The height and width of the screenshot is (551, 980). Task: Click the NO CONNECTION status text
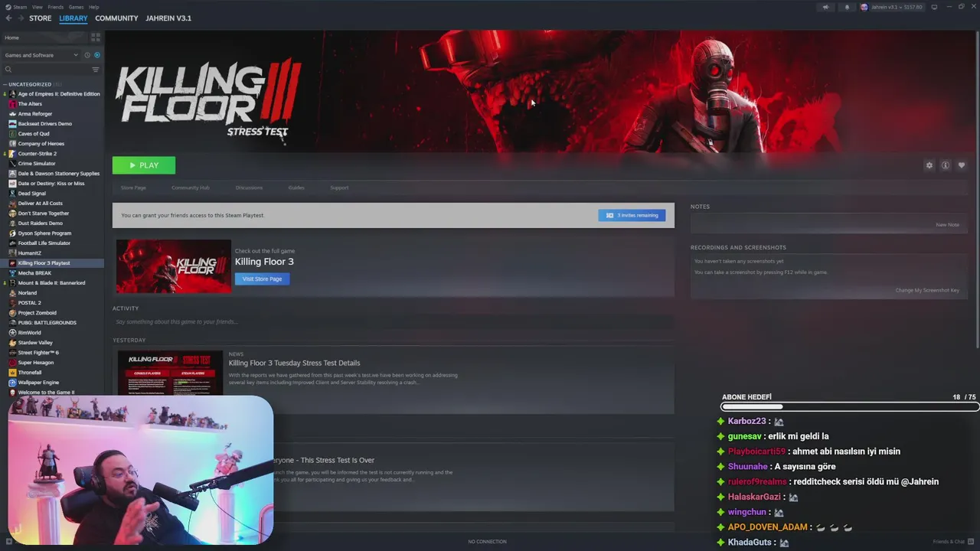coord(487,542)
